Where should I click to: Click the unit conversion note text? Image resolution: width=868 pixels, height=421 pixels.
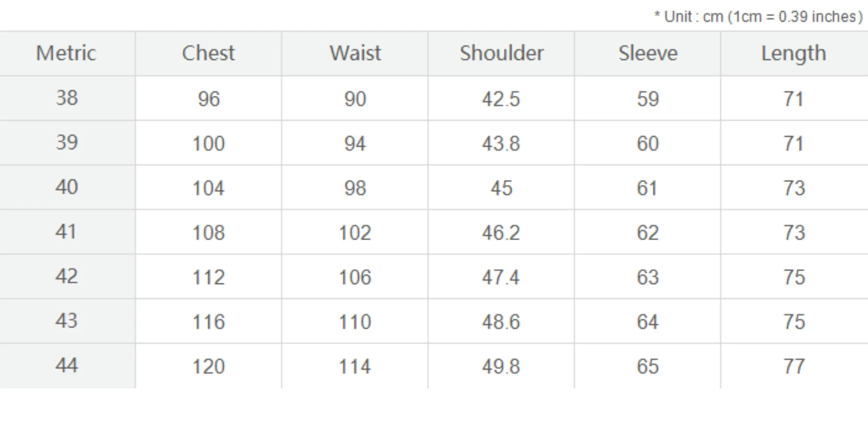[758, 17]
